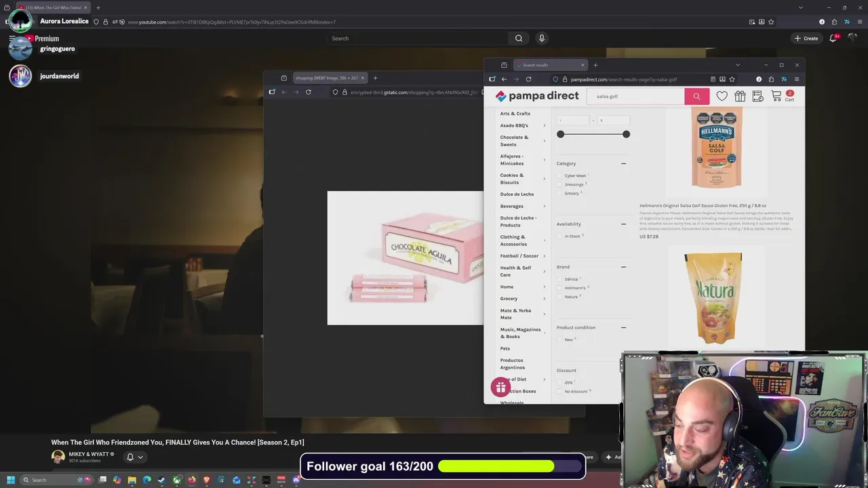
Task: Check the Dánica brand filter
Action: point(560,279)
